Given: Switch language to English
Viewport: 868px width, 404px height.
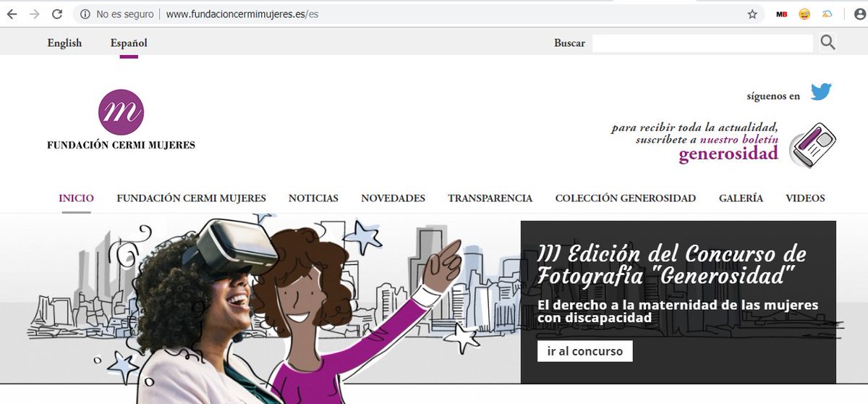Looking at the screenshot, I should 64,43.
